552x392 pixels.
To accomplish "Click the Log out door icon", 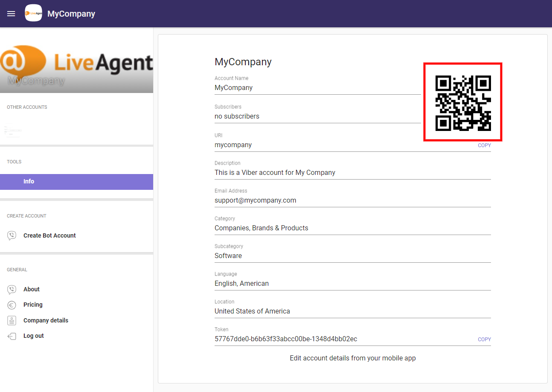I will [12, 336].
